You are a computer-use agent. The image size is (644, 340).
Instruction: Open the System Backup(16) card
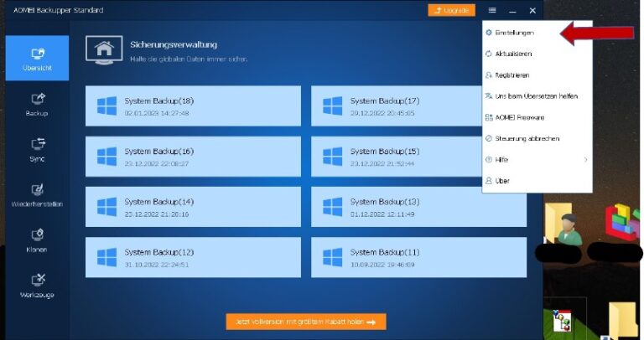[x=193, y=157]
